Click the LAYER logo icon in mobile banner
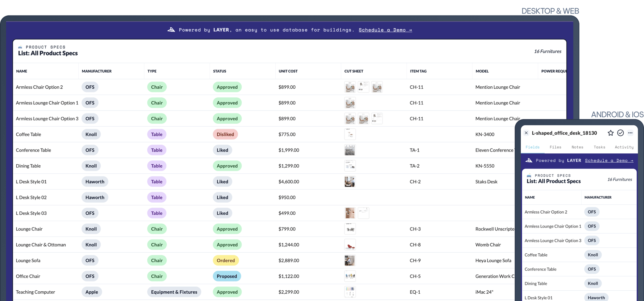This screenshot has width=644, height=301. 529,160
